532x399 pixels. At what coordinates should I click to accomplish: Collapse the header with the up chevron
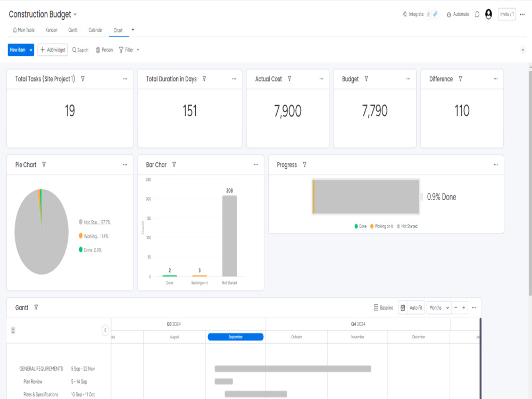click(523, 50)
